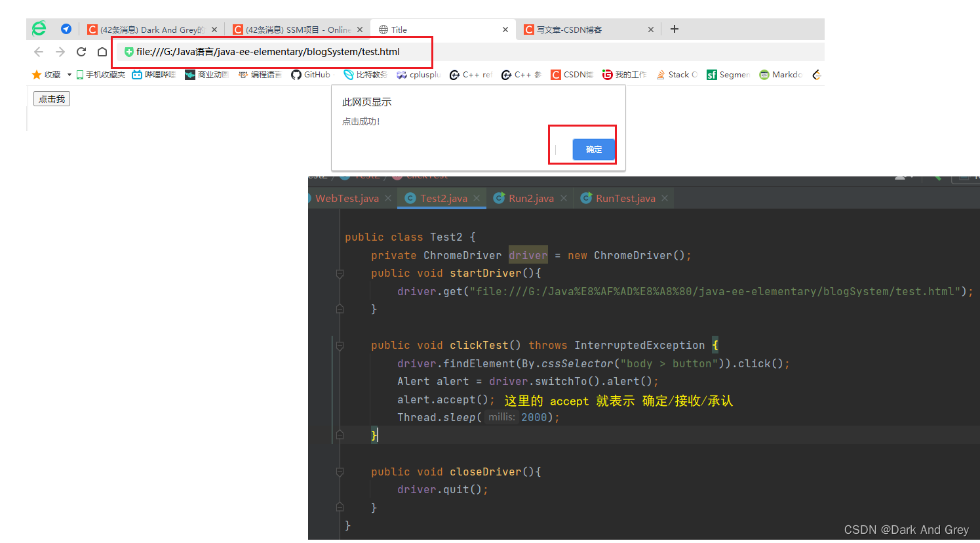Collapse the clickTest method with gutter fold marker
Image resolution: width=980 pixels, height=543 pixels.
tap(340, 346)
